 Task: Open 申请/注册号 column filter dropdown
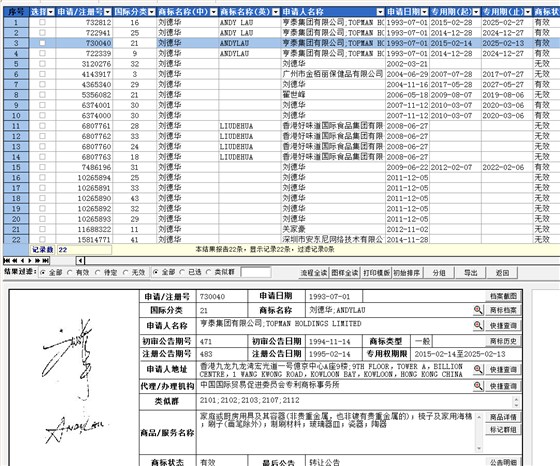point(108,12)
